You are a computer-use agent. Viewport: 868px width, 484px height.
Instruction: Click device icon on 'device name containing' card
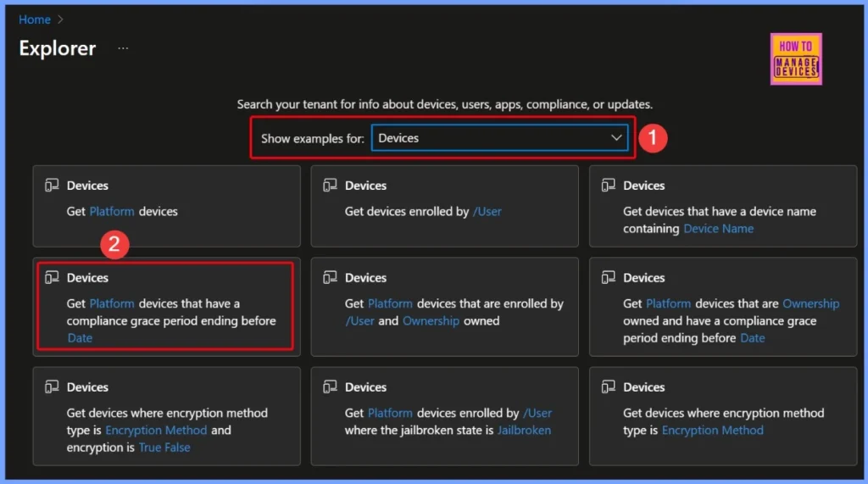(609, 185)
